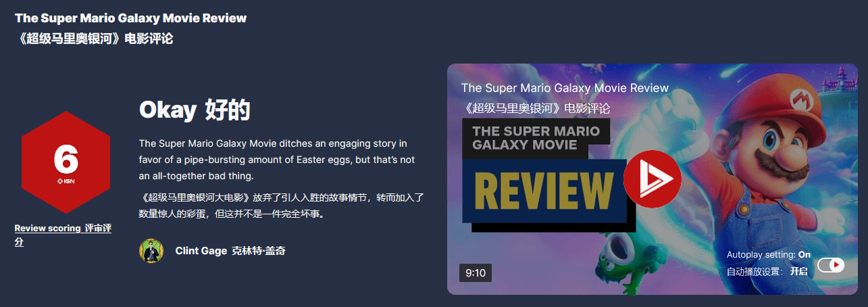Play the Super Mario Galaxy Movie review video
Viewport: 868px width, 307px height.
tap(652, 179)
